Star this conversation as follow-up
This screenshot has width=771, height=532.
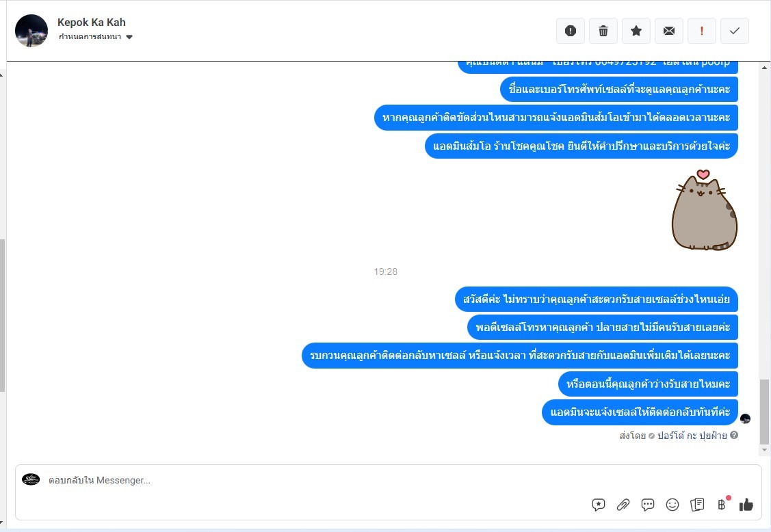click(636, 31)
